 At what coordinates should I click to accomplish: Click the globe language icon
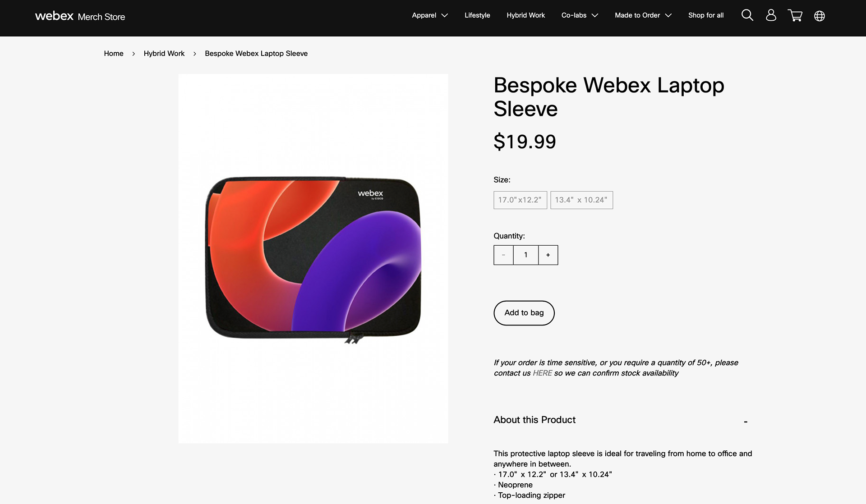click(x=820, y=16)
